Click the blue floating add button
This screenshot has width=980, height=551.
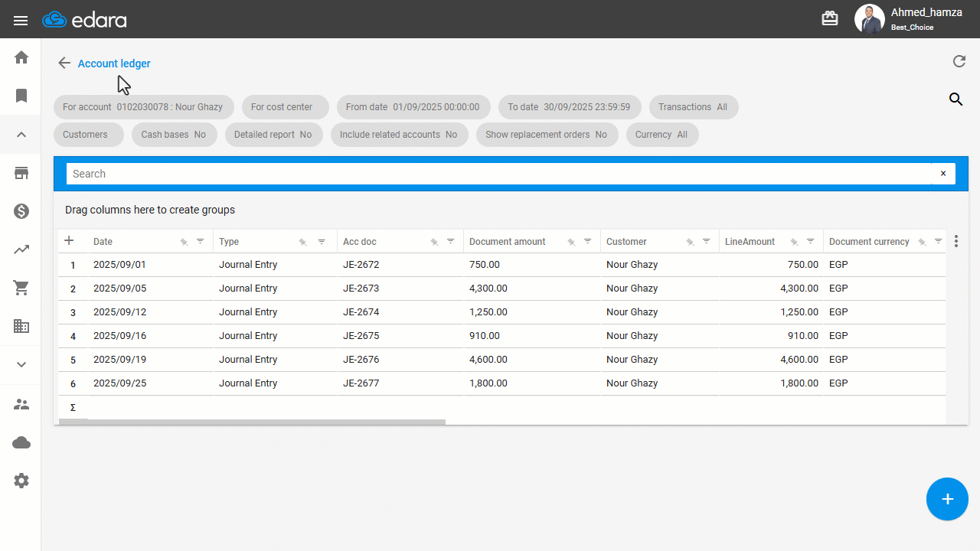(x=947, y=499)
